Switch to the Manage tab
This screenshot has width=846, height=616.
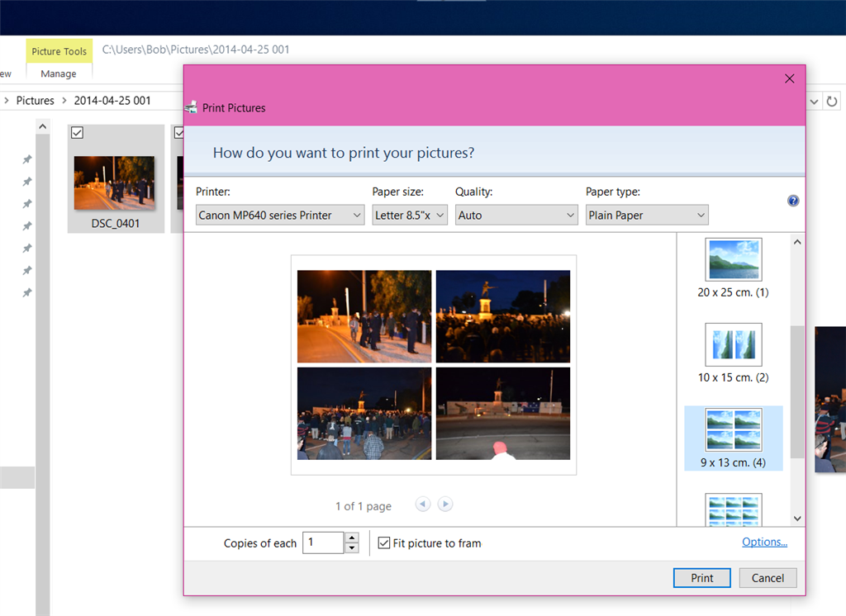point(59,73)
